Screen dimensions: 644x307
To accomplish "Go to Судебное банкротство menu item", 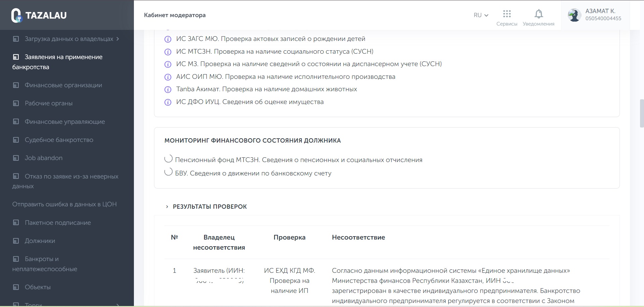I will 59,140.
